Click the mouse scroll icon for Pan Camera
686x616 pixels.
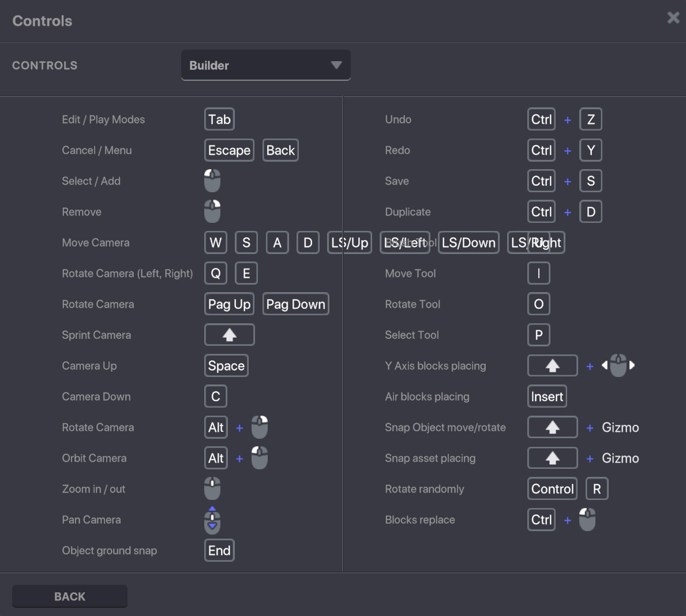click(212, 520)
